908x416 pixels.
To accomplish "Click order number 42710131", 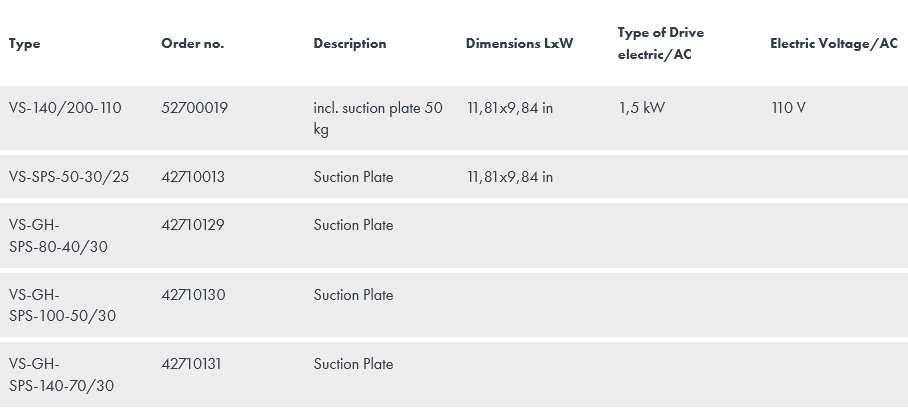I will pyautogui.click(x=191, y=364).
